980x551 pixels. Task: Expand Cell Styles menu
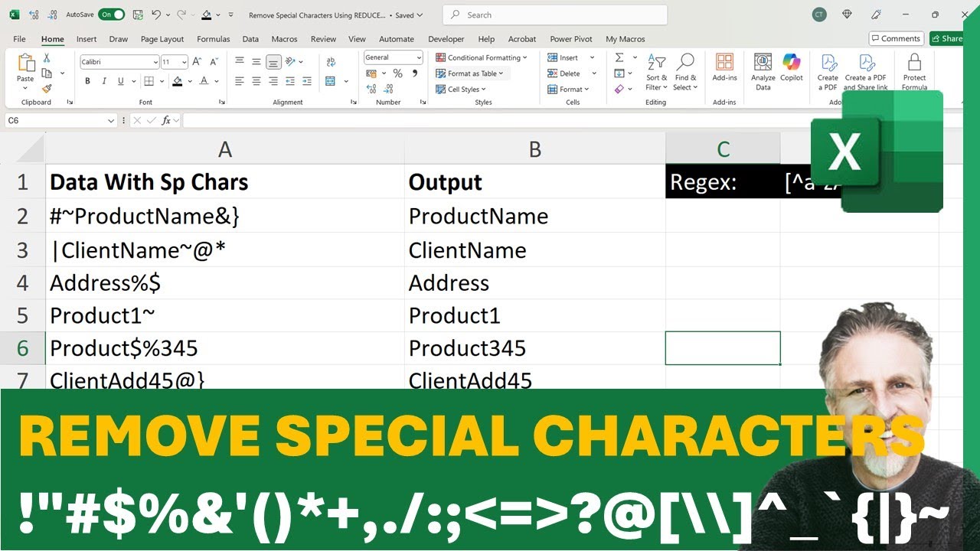[461, 90]
